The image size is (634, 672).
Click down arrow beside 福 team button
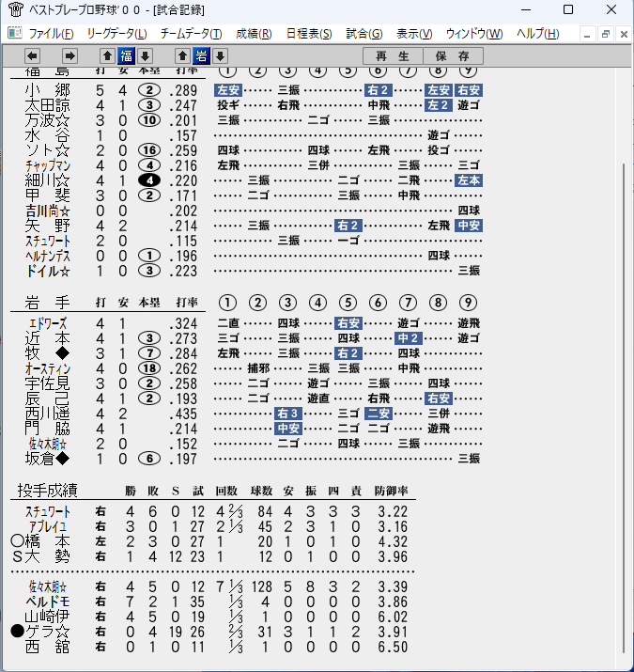[x=146, y=55]
